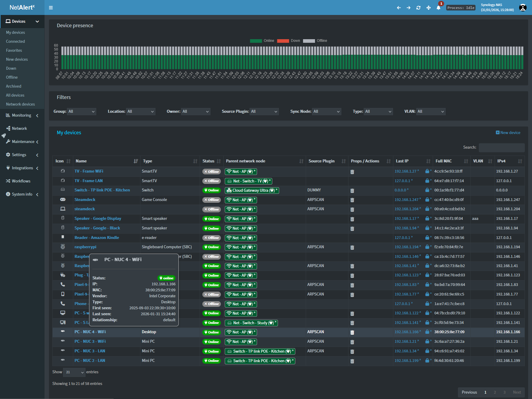Refresh the page using the reload icon
The width and height of the screenshot is (532, 399).
[x=418, y=8]
